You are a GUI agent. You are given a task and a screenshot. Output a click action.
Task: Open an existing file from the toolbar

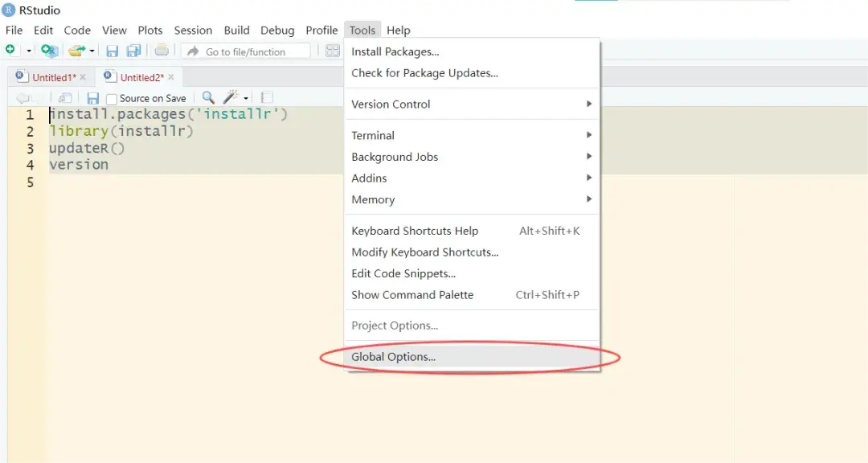[x=76, y=50]
